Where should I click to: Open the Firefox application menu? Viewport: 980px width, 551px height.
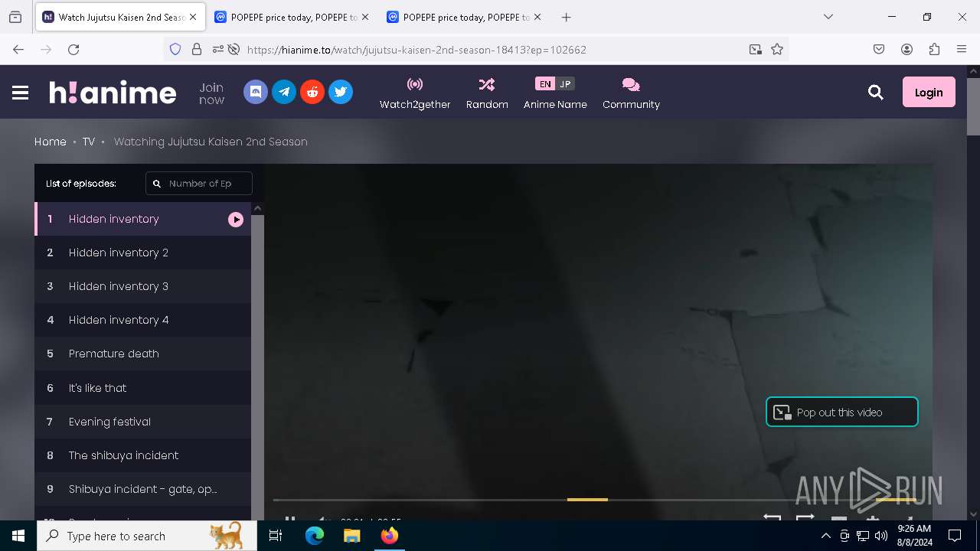click(962, 49)
